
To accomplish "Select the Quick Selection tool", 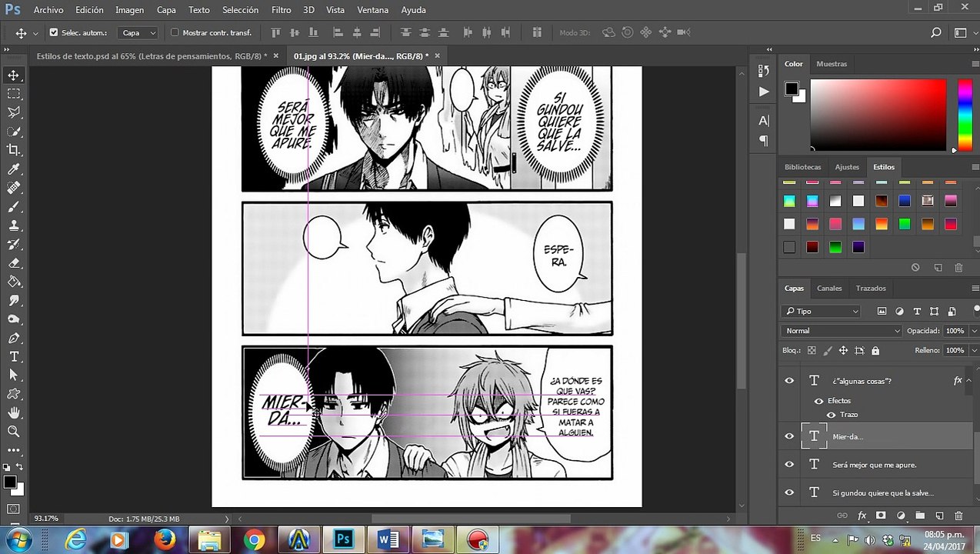I will tap(14, 131).
